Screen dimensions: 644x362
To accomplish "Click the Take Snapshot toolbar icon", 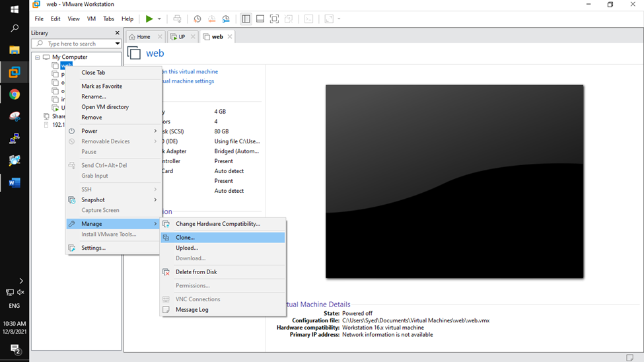I will coord(197,19).
